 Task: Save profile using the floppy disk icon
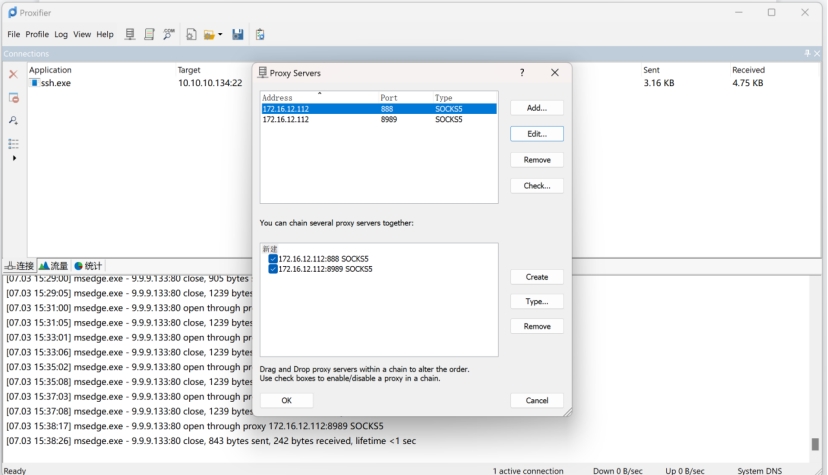[x=238, y=34]
